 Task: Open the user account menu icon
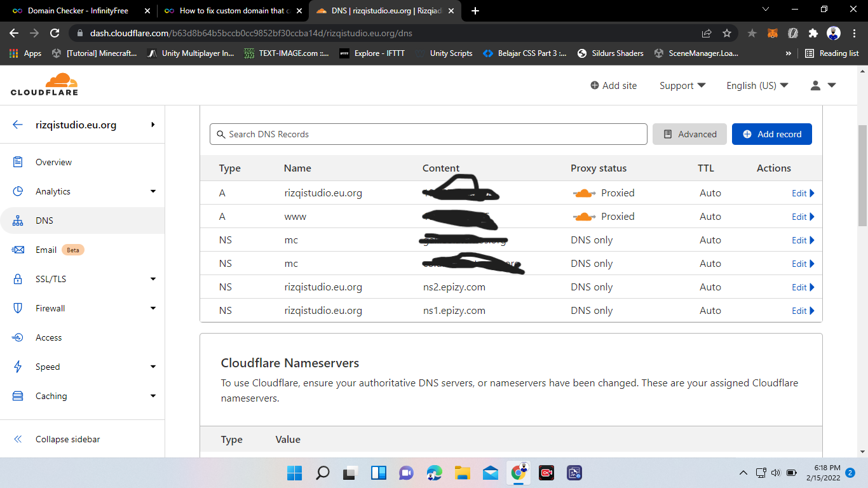click(822, 85)
